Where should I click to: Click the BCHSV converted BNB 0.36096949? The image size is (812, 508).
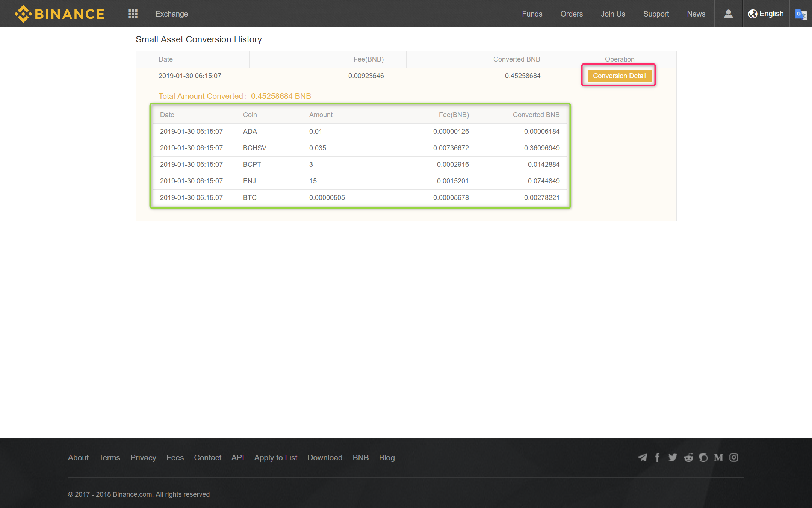coord(542,148)
